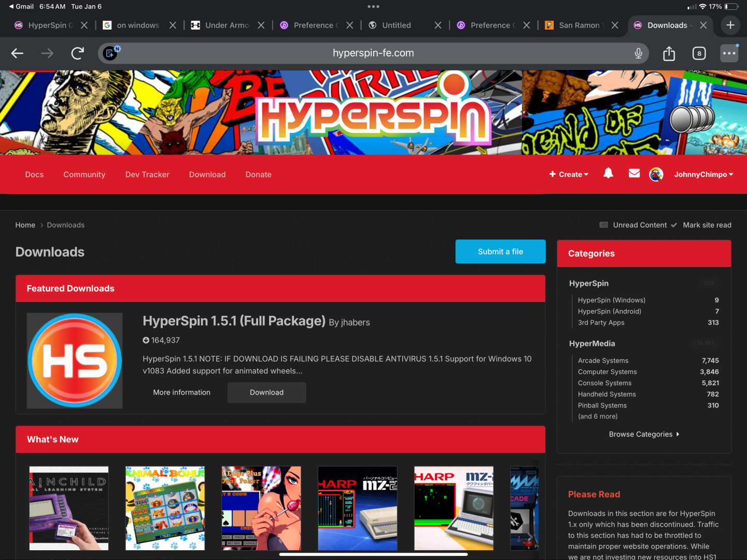
Task: Open the More information link
Action: coord(181,393)
